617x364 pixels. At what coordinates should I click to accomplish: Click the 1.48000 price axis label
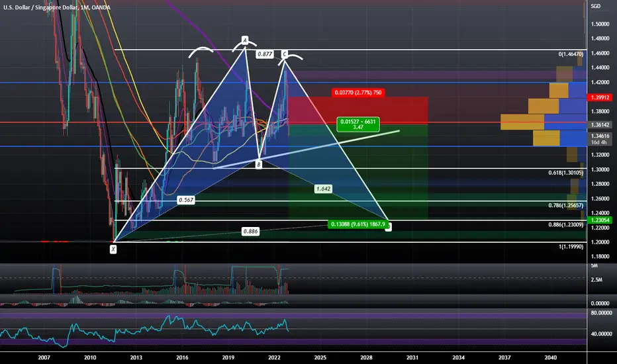coord(600,38)
